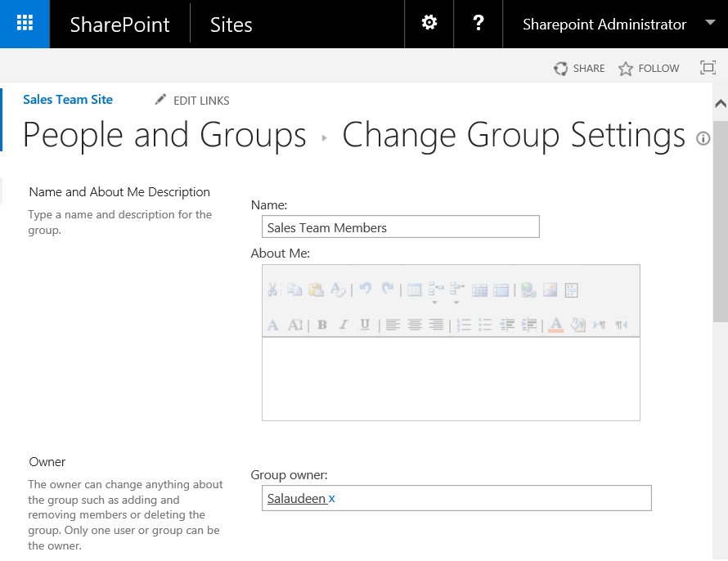Click the Insert Image icon

point(551,288)
